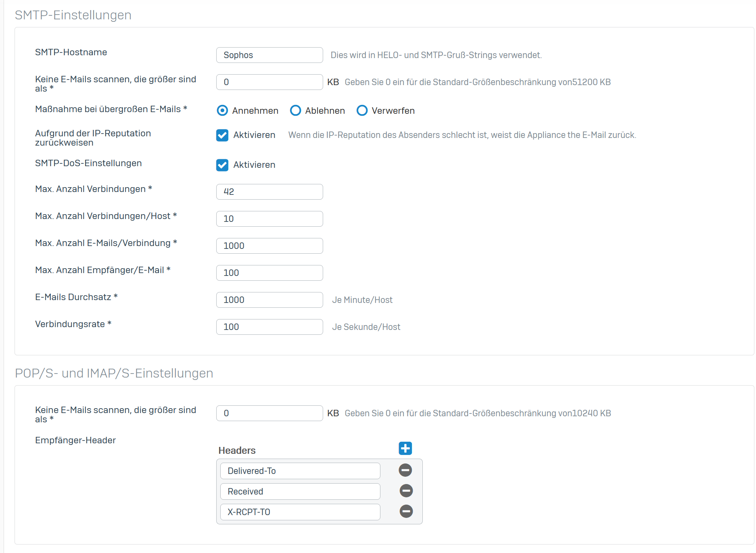This screenshot has height=553, width=756.
Task: Click the HELO- und SMTP-Gruß-Strings hint text
Action: point(436,55)
